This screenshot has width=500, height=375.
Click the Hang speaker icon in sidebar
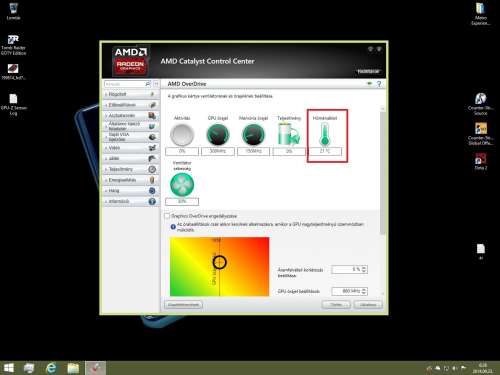coord(152,191)
